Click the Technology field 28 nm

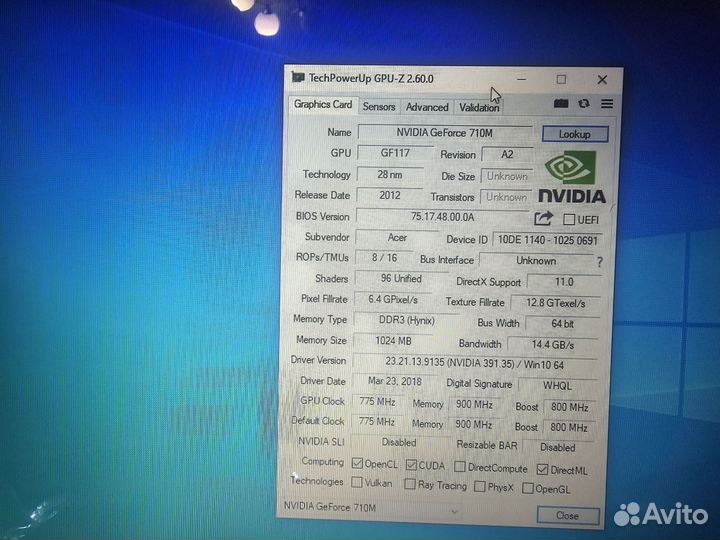pyautogui.click(x=390, y=174)
